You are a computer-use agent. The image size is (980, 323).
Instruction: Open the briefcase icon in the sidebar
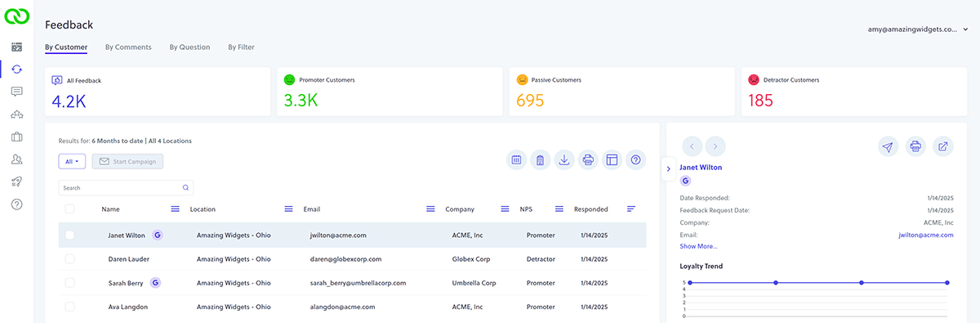coord(16,137)
